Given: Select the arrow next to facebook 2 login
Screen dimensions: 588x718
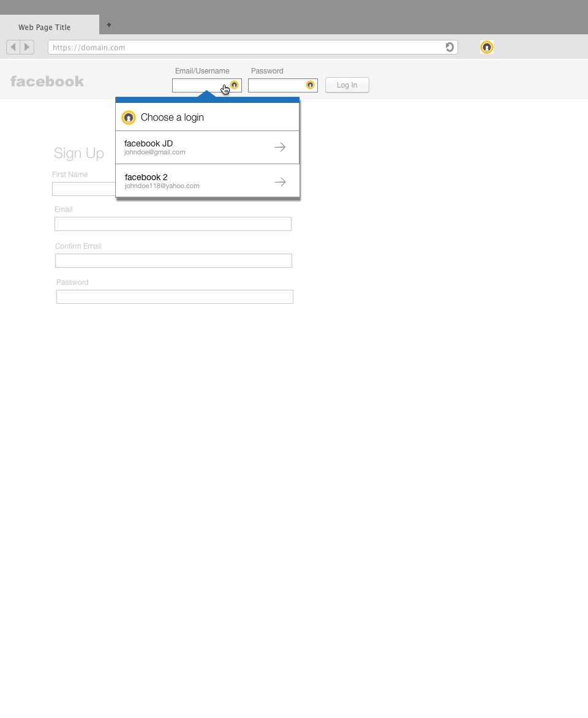Looking at the screenshot, I should pos(280,181).
